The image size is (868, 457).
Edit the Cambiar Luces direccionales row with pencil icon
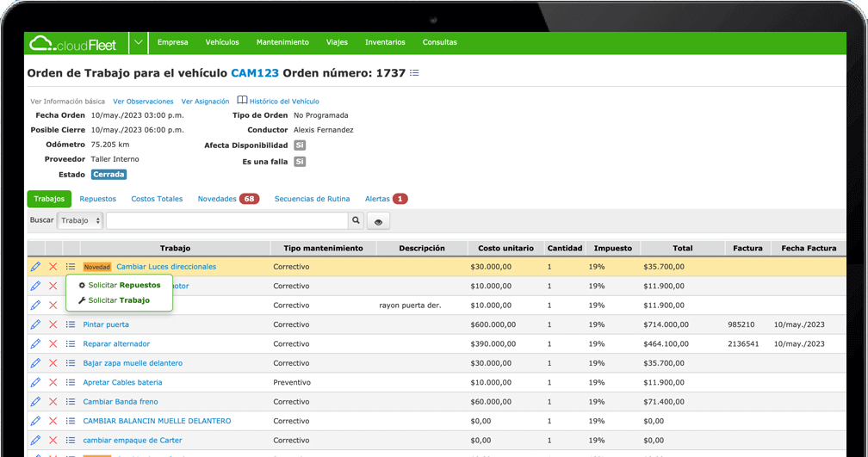click(x=35, y=267)
